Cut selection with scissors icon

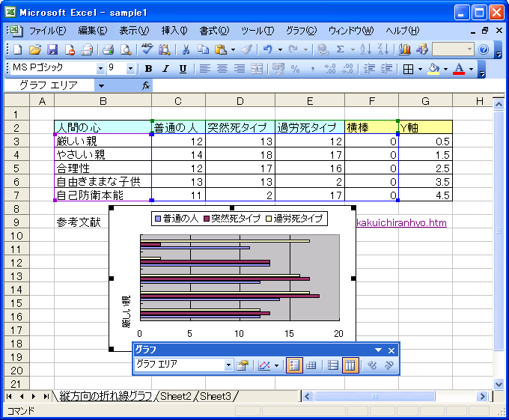(x=186, y=49)
